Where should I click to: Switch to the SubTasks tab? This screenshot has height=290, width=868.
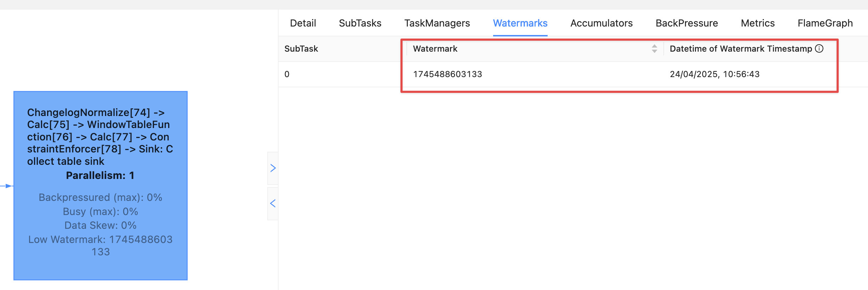(360, 23)
